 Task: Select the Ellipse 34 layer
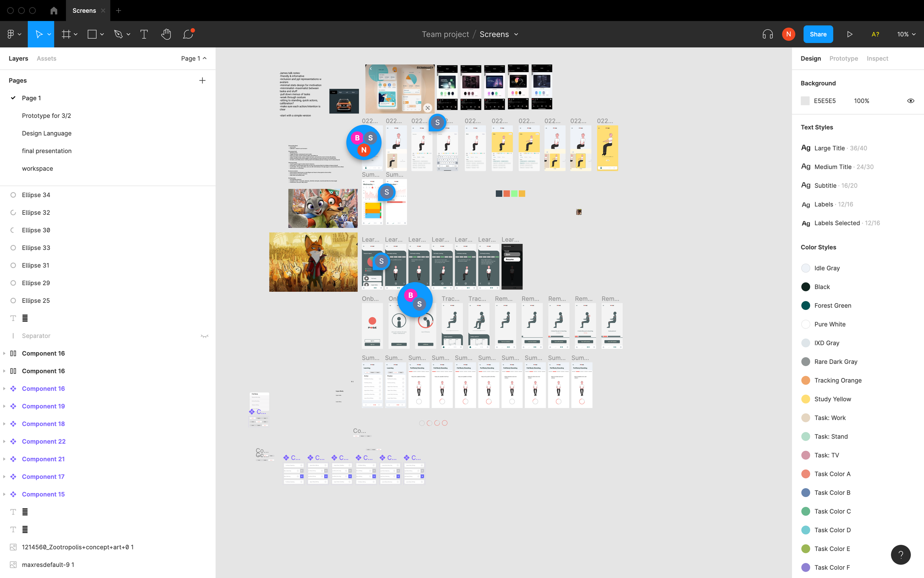pyautogui.click(x=108, y=195)
